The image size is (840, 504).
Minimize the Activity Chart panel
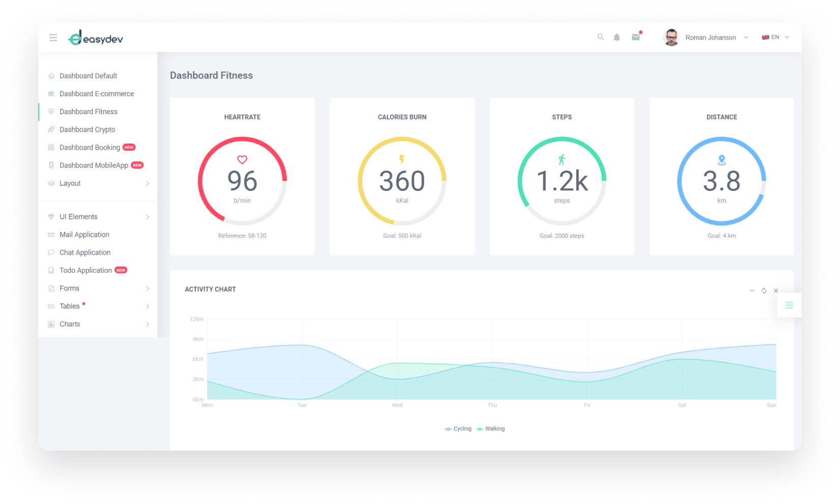click(752, 291)
